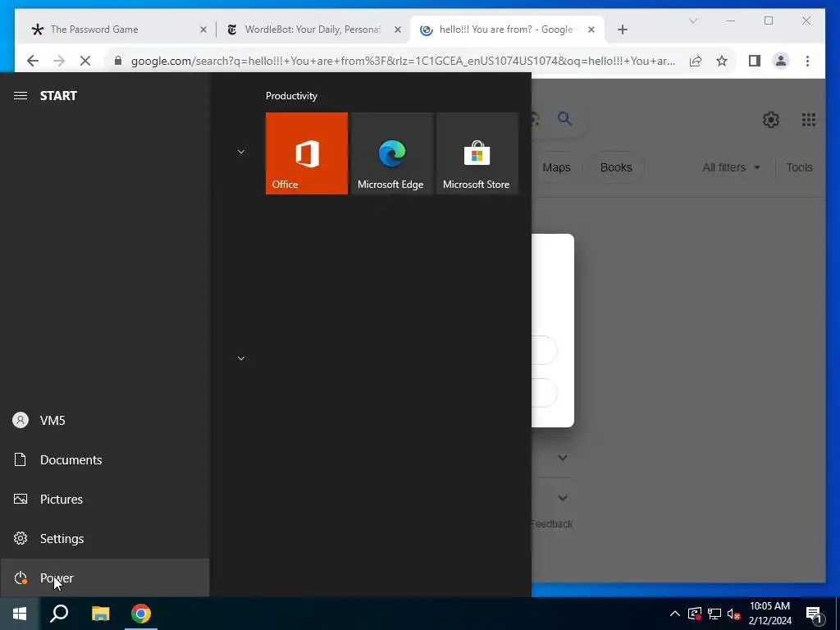
Task: Click the Feedback link in Google
Action: pyautogui.click(x=552, y=524)
